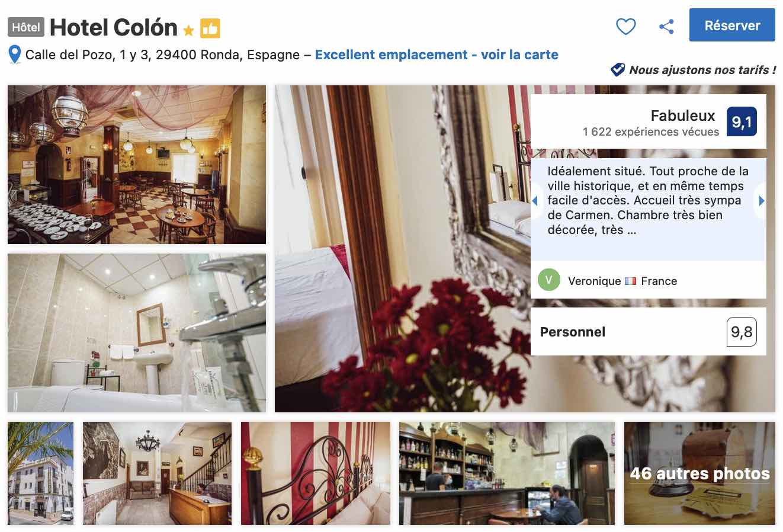Viewport: 783px width, 532px height.
Task: View the bathroom photo
Action: click(x=137, y=333)
